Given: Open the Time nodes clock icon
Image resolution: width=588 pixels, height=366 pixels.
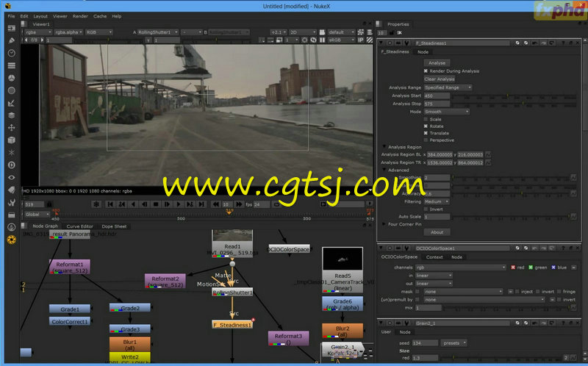Looking at the screenshot, I should click(x=11, y=53).
